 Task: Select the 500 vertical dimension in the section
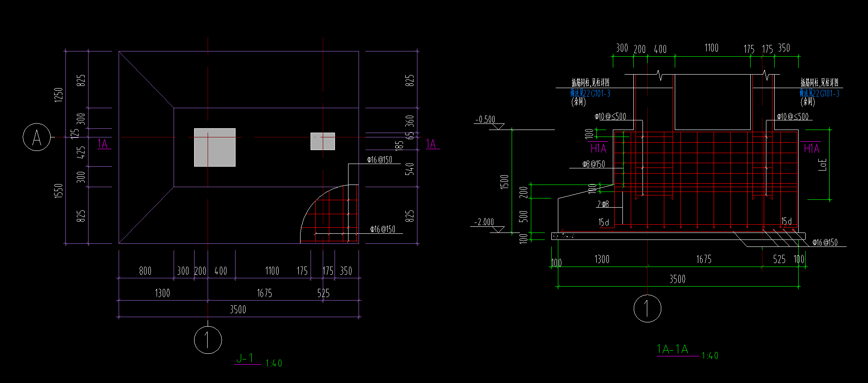click(524, 216)
